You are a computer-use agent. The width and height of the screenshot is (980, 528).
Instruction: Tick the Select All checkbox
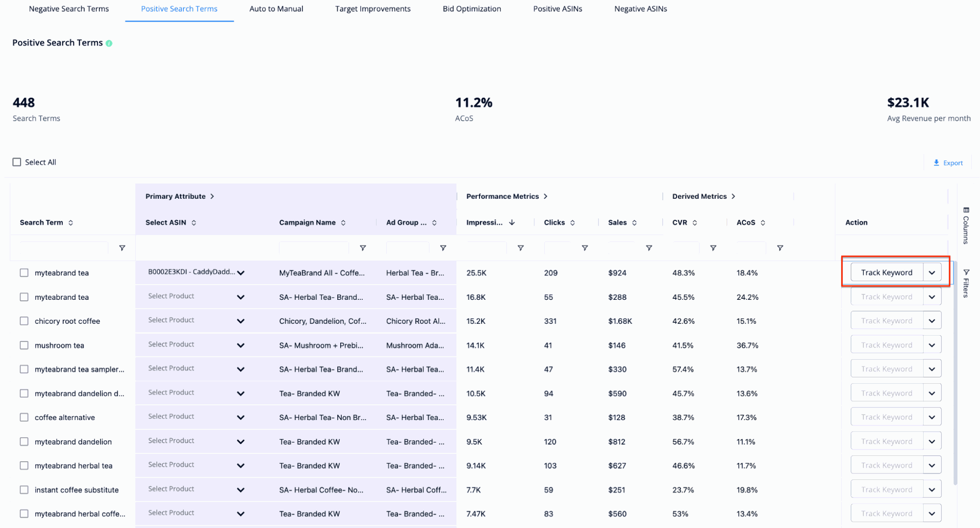point(17,162)
